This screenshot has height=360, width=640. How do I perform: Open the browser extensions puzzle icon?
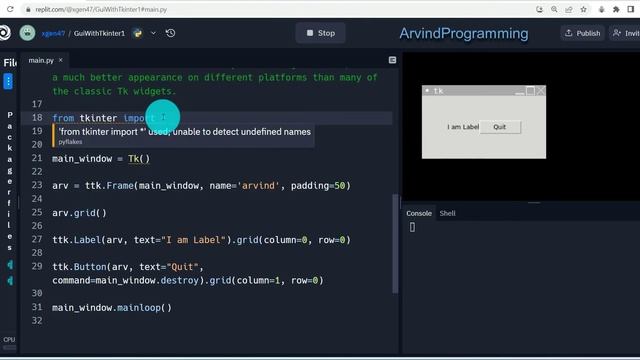click(616, 9)
